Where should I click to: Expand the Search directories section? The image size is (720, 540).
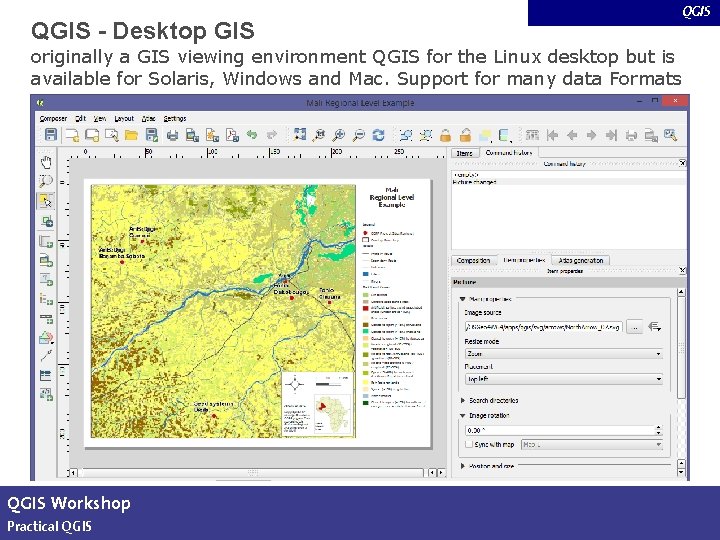pyautogui.click(x=462, y=400)
